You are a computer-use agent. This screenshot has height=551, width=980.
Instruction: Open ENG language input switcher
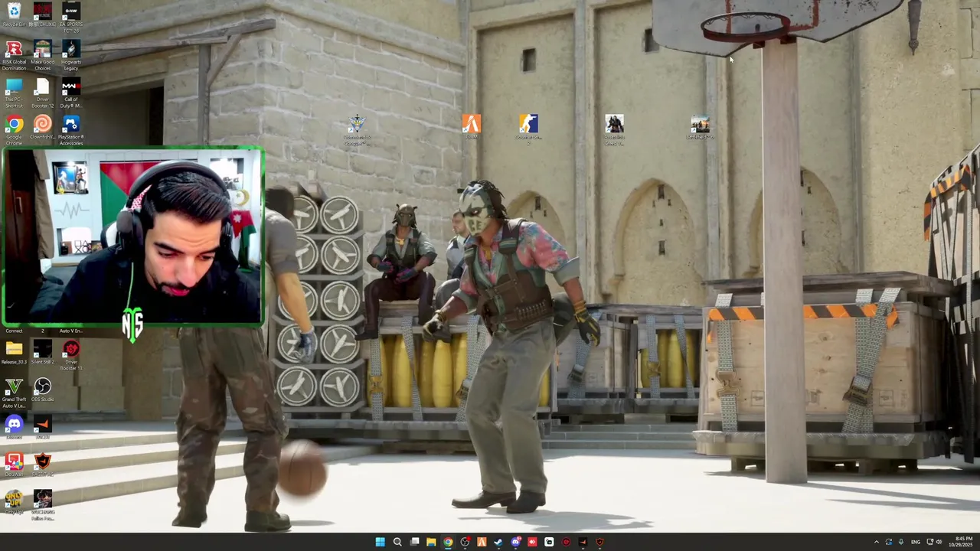[x=916, y=542]
